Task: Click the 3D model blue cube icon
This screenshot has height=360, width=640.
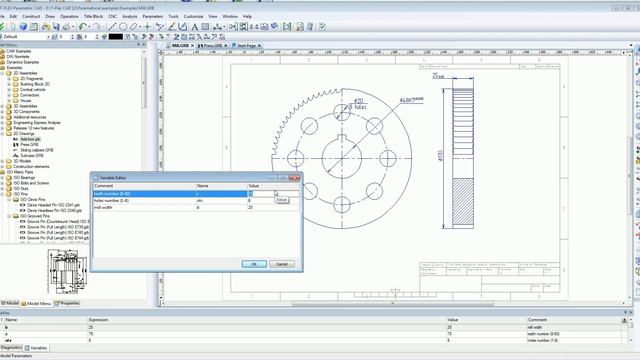Action: [x=23, y=27]
